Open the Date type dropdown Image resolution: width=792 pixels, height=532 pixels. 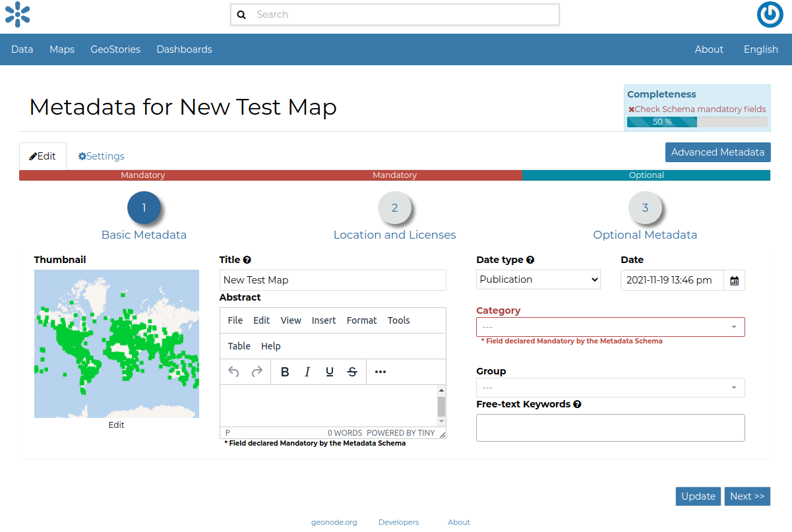(537, 279)
